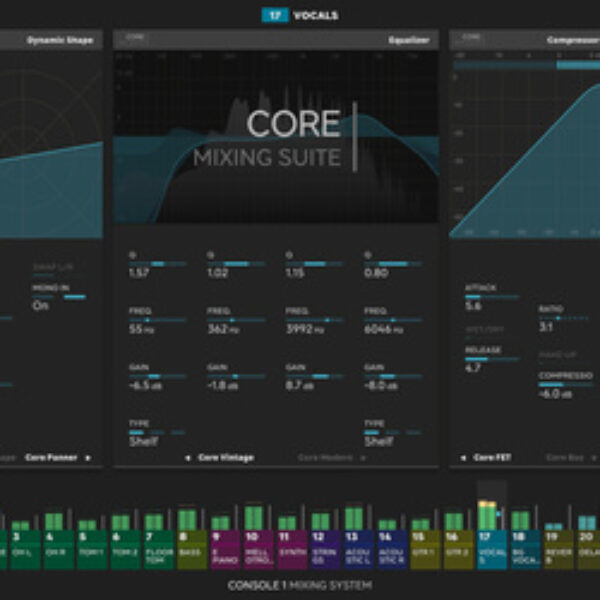The height and width of the screenshot is (600, 600).
Task: Adjust the Q slider showing 0.80
Action: click(393, 264)
